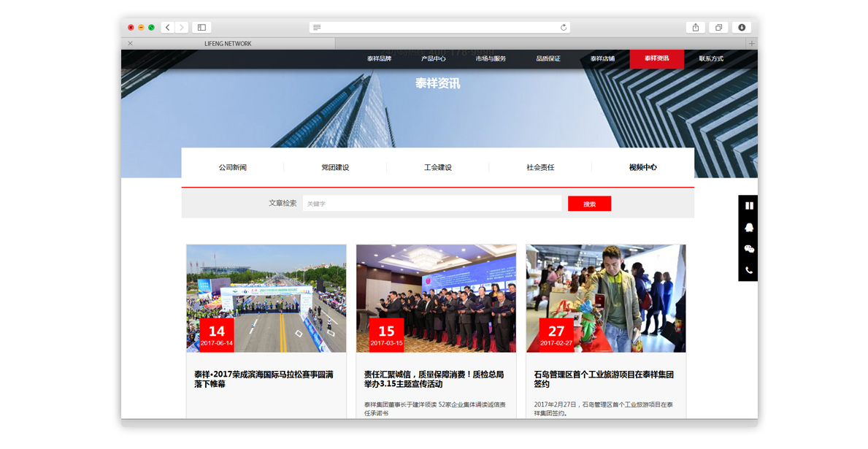Open the 3.15 conference photo thumbnail

coord(437,299)
